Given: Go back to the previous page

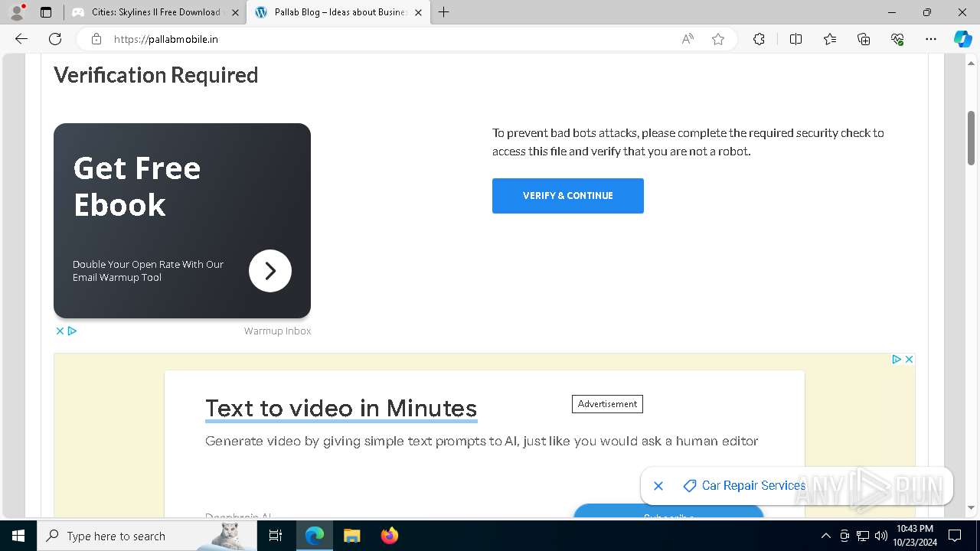Looking at the screenshot, I should click(x=21, y=39).
